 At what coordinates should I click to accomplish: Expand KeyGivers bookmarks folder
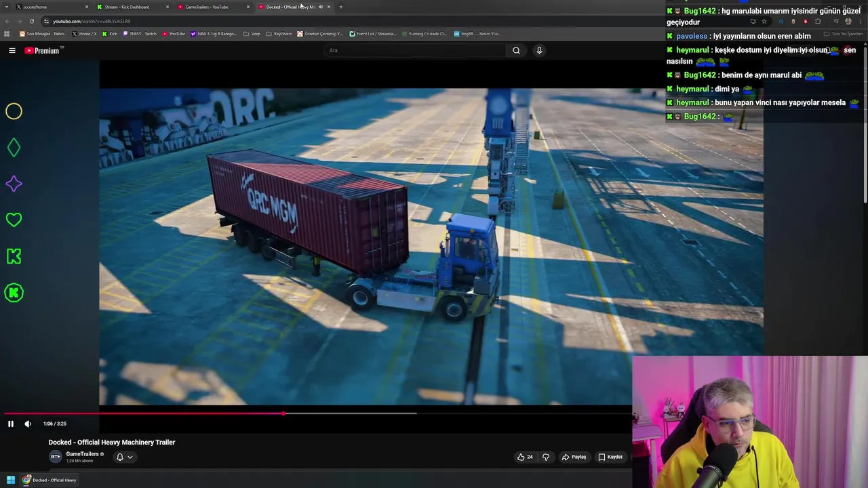279,33
